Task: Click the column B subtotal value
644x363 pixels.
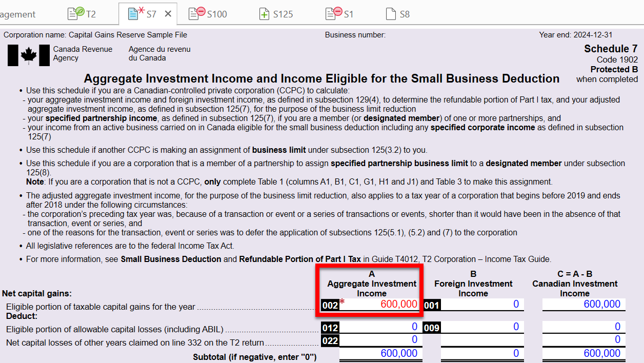Action: click(482, 353)
